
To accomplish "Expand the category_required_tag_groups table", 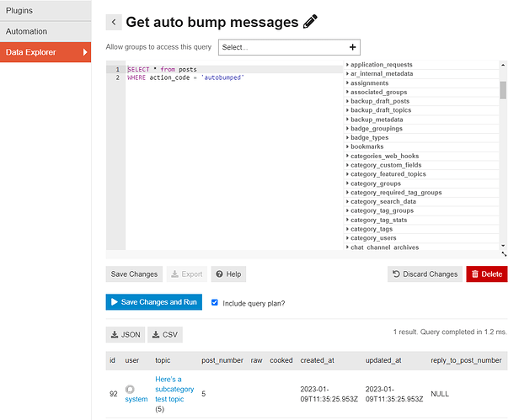I will [x=421, y=192].
